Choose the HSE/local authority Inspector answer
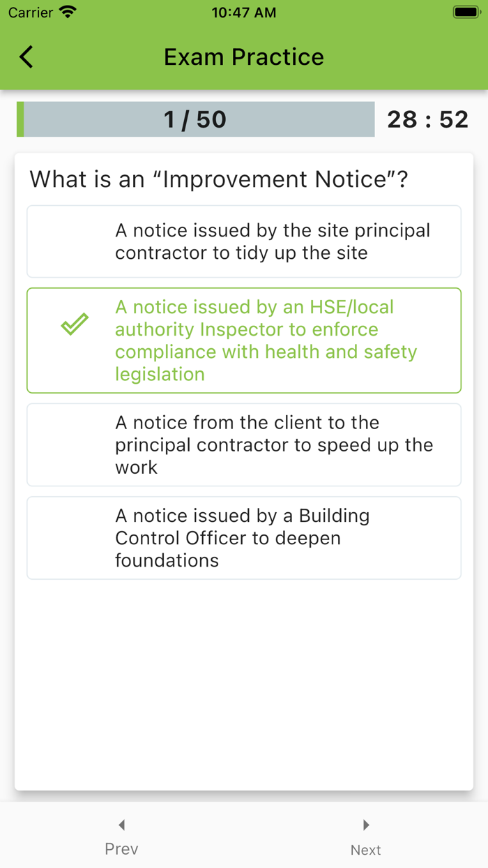The image size is (488, 868). click(244, 341)
